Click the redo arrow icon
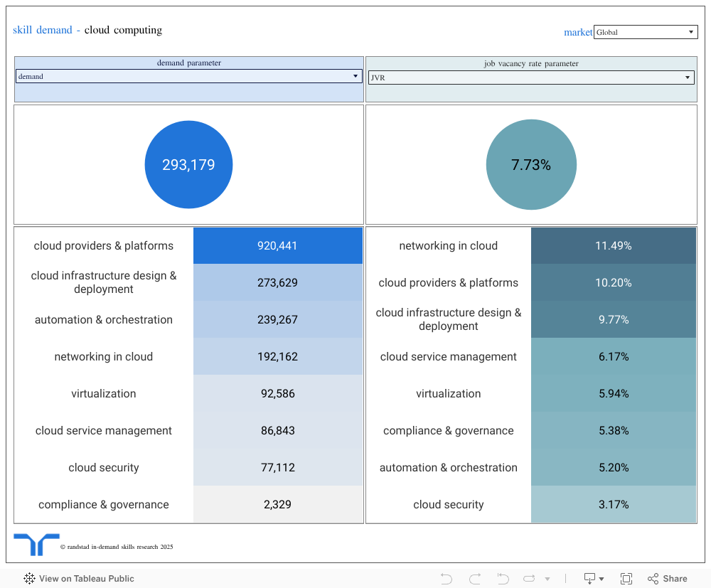The image size is (711, 588). pyautogui.click(x=475, y=579)
